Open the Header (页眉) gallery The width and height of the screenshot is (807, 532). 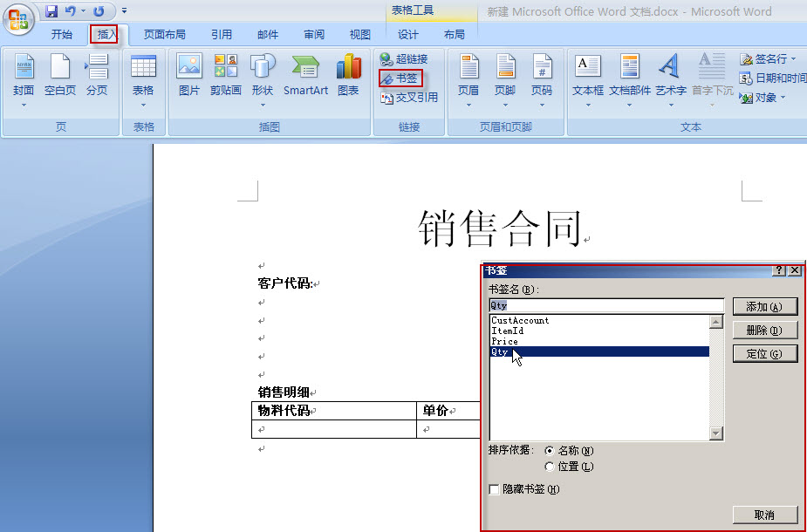(468, 75)
